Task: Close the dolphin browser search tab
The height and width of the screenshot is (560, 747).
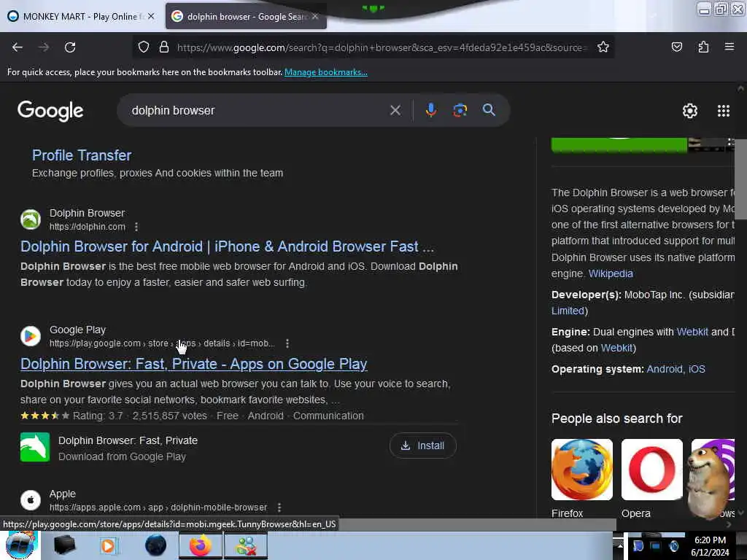Action: point(315,16)
